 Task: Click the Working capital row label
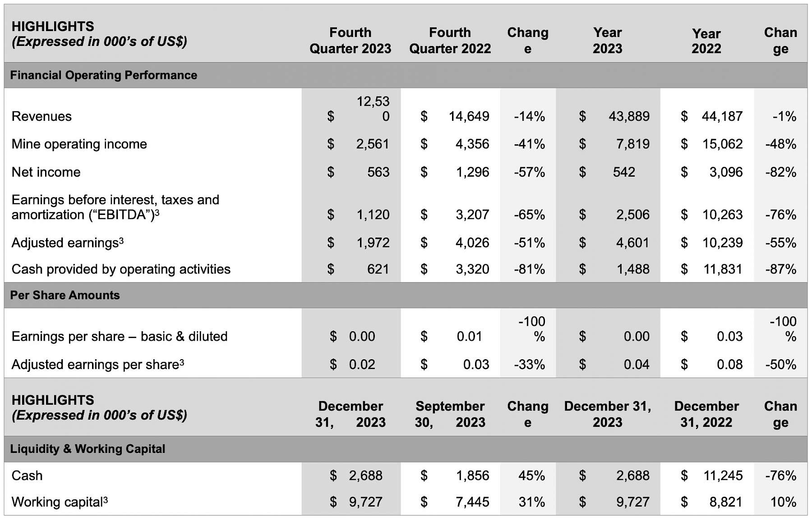coord(60,502)
